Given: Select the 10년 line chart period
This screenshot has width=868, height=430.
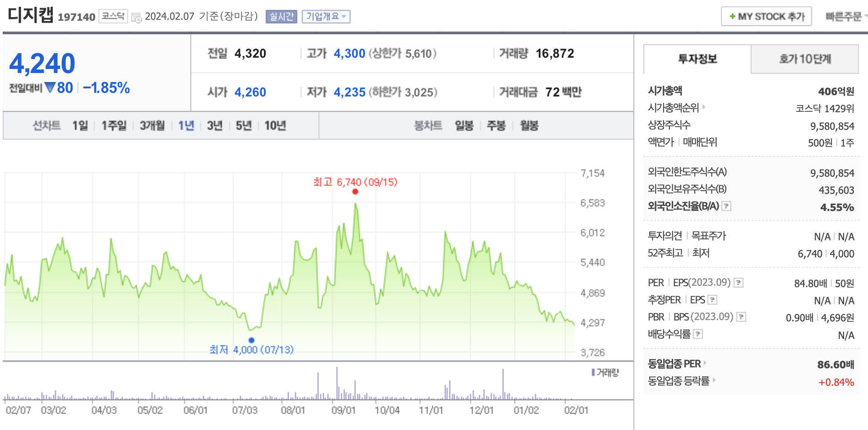Looking at the screenshot, I should [x=275, y=125].
